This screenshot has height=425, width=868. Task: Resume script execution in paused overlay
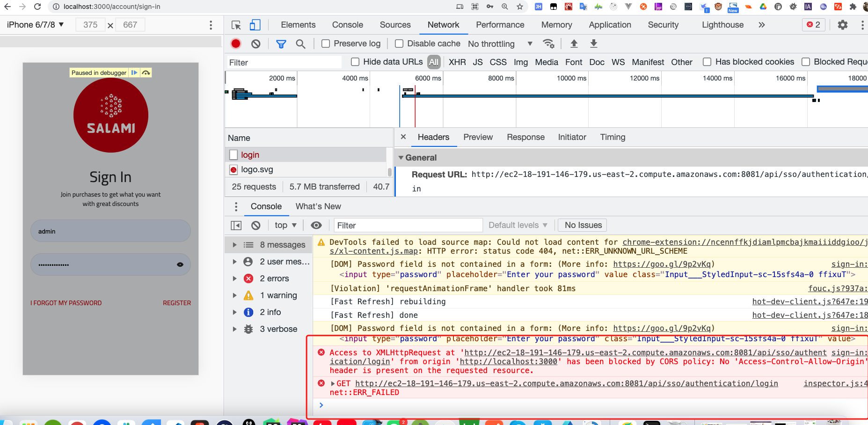pyautogui.click(x=134, y=73)
